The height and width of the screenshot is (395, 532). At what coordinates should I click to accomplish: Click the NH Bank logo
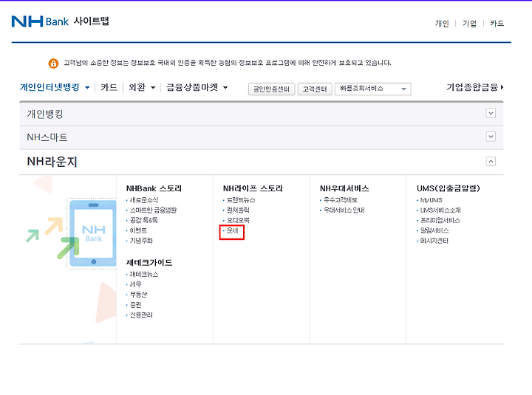pos(40,21)
